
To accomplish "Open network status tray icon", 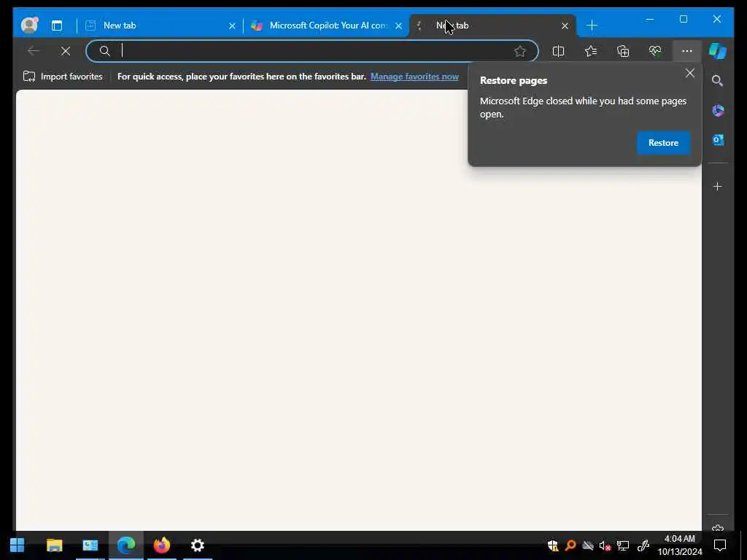I will (x=623, y=545).
